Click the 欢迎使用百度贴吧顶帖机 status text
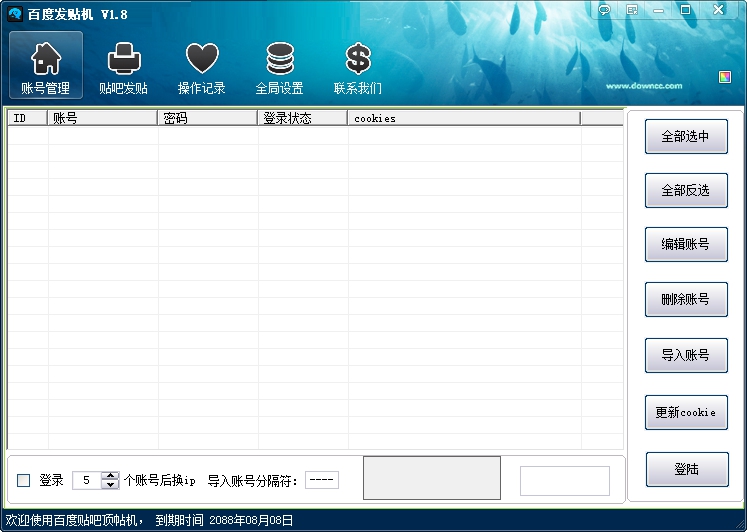This screenshot has width=747, height=532. (x=74, y=520)
